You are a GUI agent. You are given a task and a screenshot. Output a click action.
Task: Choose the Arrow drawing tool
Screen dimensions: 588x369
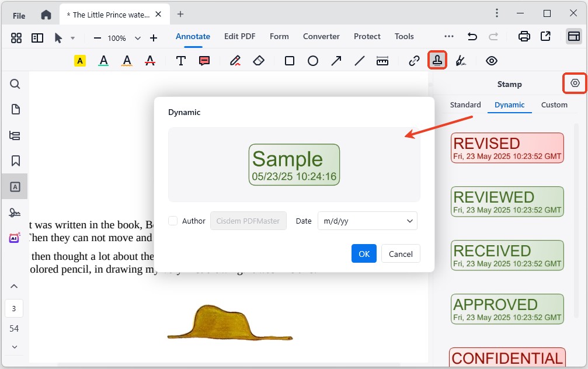point(336,61)
